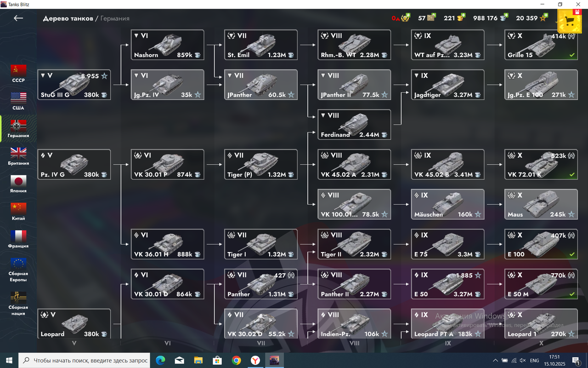Open the JPanther II tank card
588x368 pixels.
pyautogui.click(x=354, y=85)
